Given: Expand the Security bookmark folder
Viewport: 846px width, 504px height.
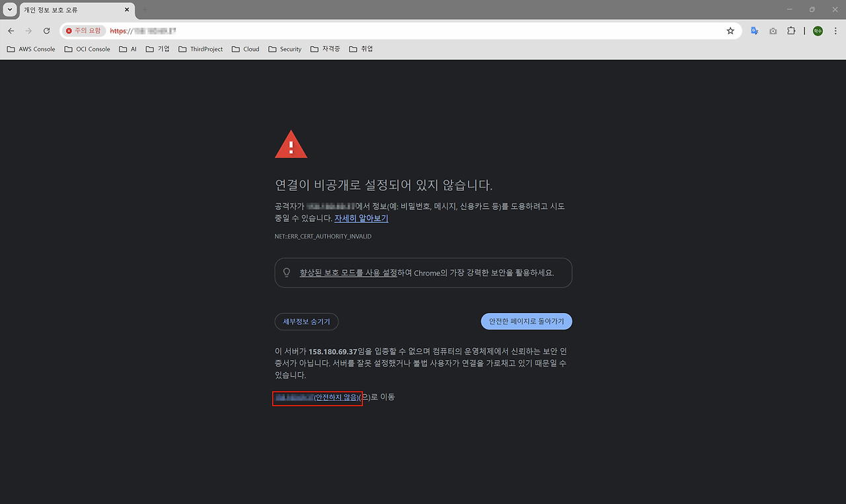Looking at the screenshot, I should tap(285, 49).
